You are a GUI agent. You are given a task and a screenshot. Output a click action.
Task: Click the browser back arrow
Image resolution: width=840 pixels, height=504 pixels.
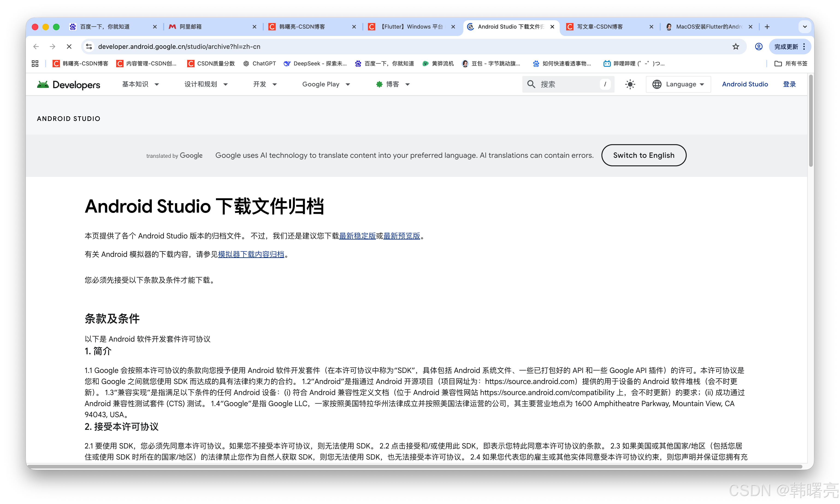(x=36, y=47)
